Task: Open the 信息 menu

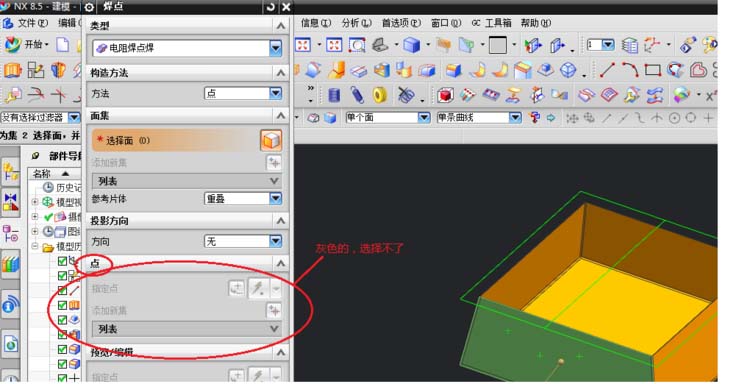Action: click(316, 23)
